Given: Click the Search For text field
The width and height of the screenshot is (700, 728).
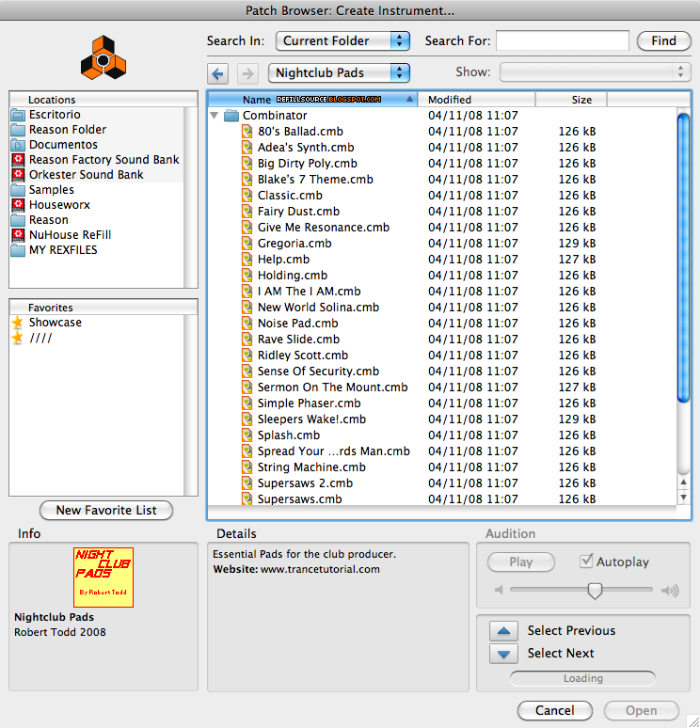Looking at the screenshot, I should click(563, 40).
